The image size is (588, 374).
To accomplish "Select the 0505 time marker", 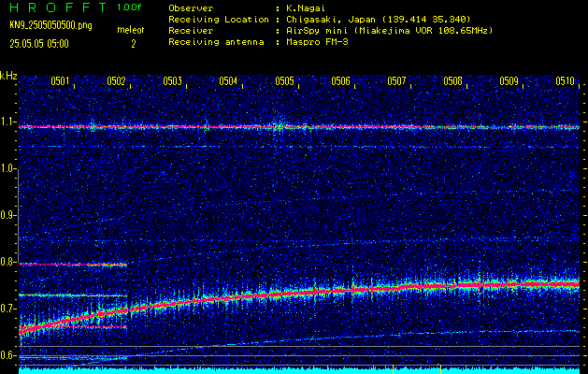I will (x=284, y=81).
